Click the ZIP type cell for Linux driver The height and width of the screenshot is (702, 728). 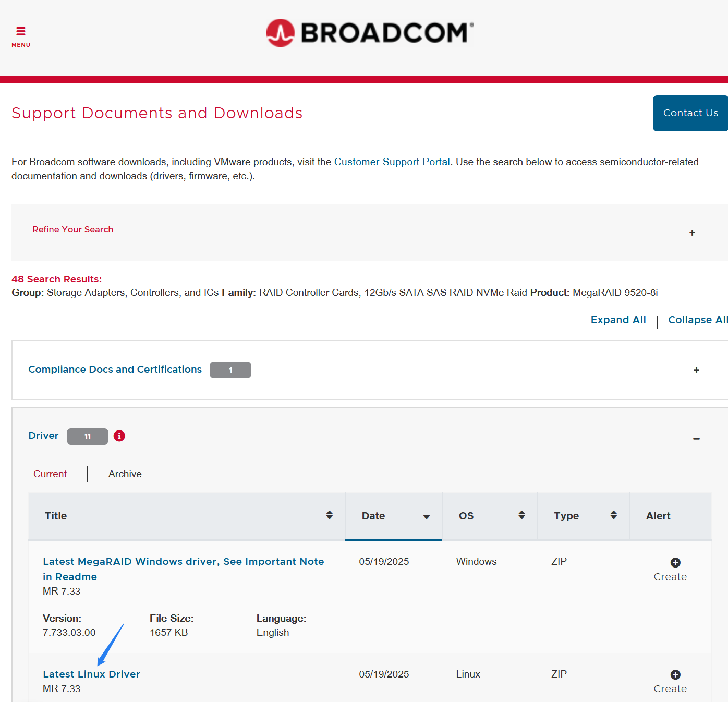(559, 674)
